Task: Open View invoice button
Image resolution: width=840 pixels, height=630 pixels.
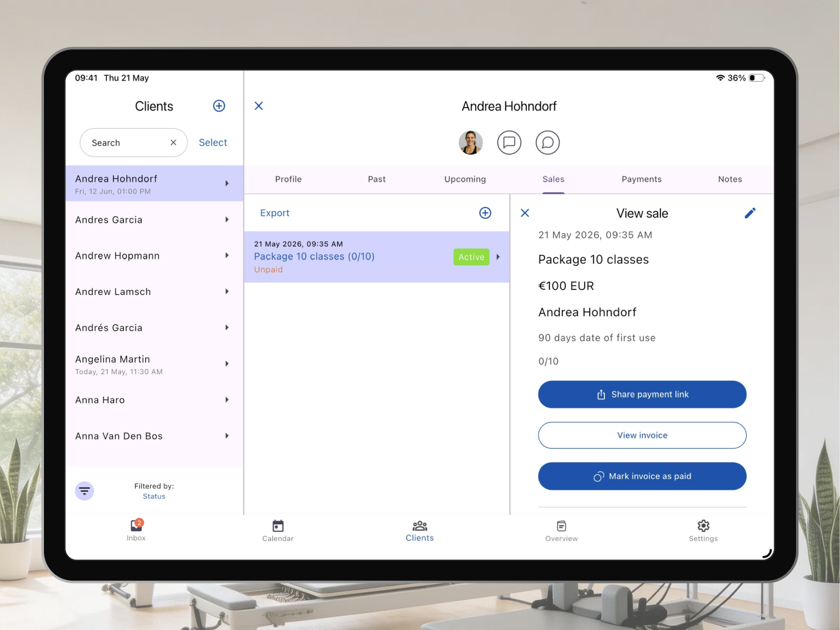Action: tap(642, 435)
